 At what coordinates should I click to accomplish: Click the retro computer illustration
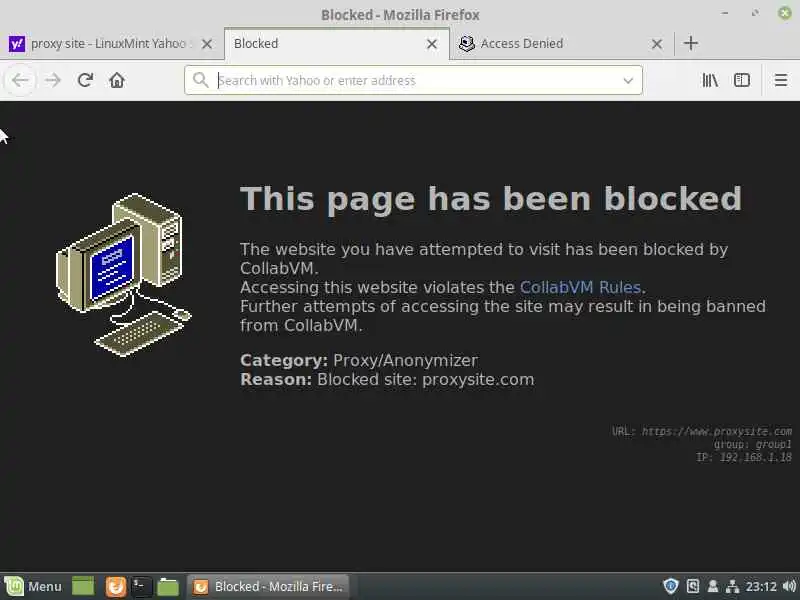[123, 274]
